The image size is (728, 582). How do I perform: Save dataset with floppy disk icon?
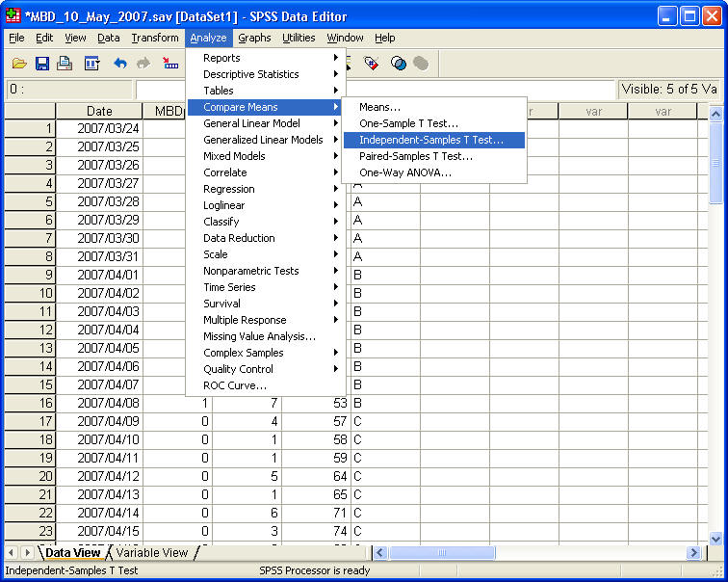(x=41, y=64)
